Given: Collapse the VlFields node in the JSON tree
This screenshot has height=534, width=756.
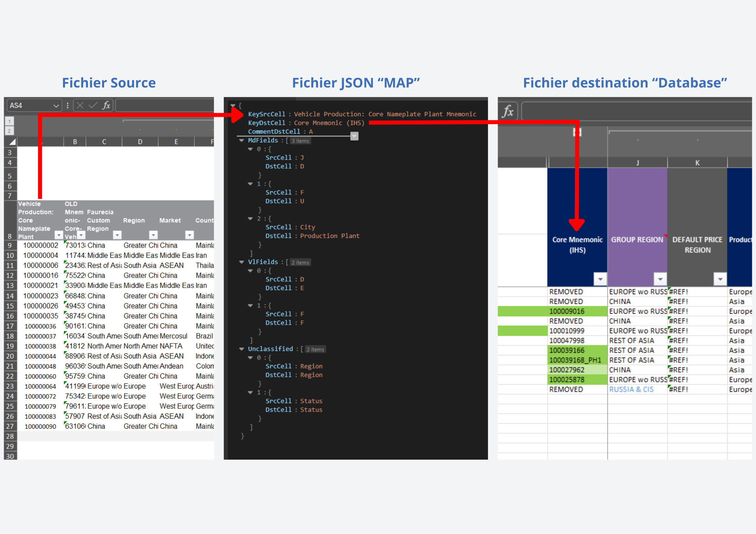Looking at the screenshot, I should point(241,262).
